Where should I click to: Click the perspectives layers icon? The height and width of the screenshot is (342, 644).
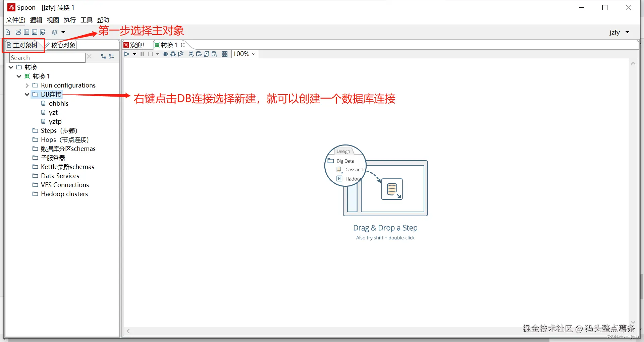pos(55,32)
